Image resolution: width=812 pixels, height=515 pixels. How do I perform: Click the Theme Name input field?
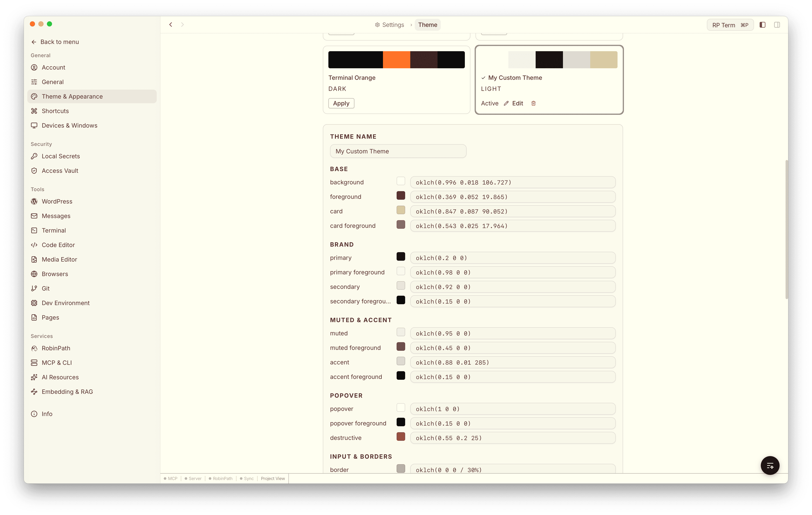point(398,151)
